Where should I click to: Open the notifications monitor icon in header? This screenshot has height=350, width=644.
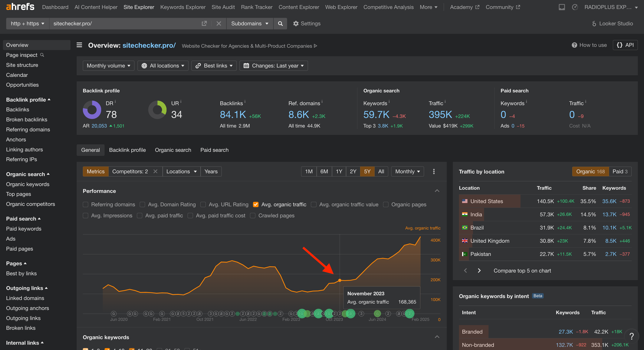click(562, 7)
